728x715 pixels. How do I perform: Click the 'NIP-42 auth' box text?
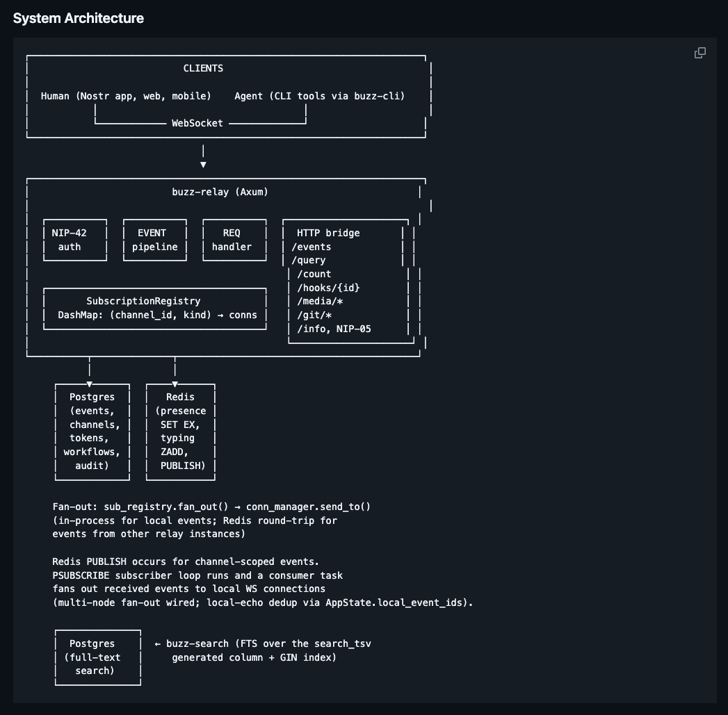point(69,240)
